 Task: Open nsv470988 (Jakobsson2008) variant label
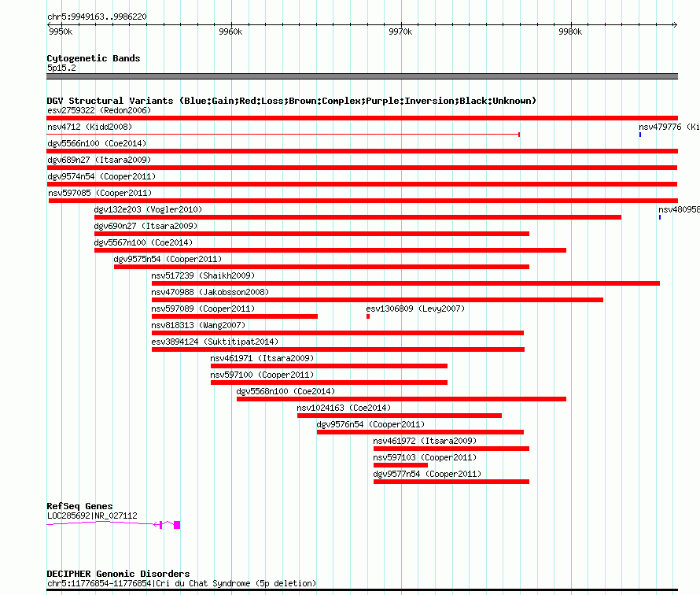pos(210,292)
